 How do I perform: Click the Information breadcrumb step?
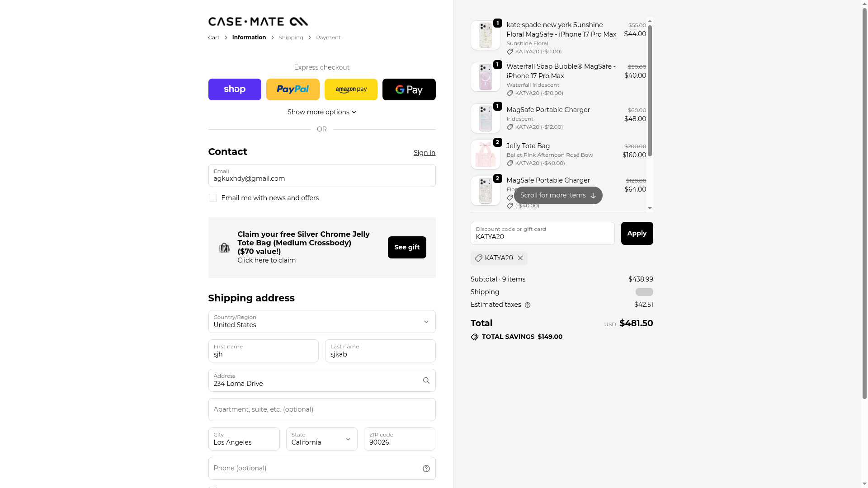[x=249, y=38]
